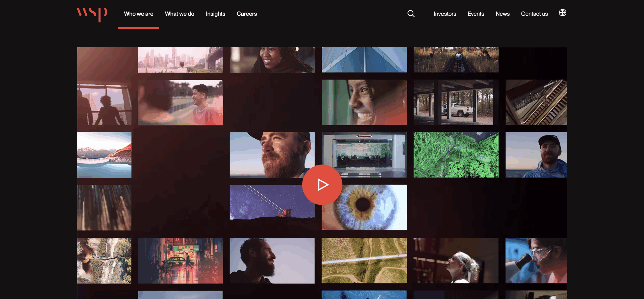644x299 pixels.
Task: Open the Contact us link
Action: [534, 14]
